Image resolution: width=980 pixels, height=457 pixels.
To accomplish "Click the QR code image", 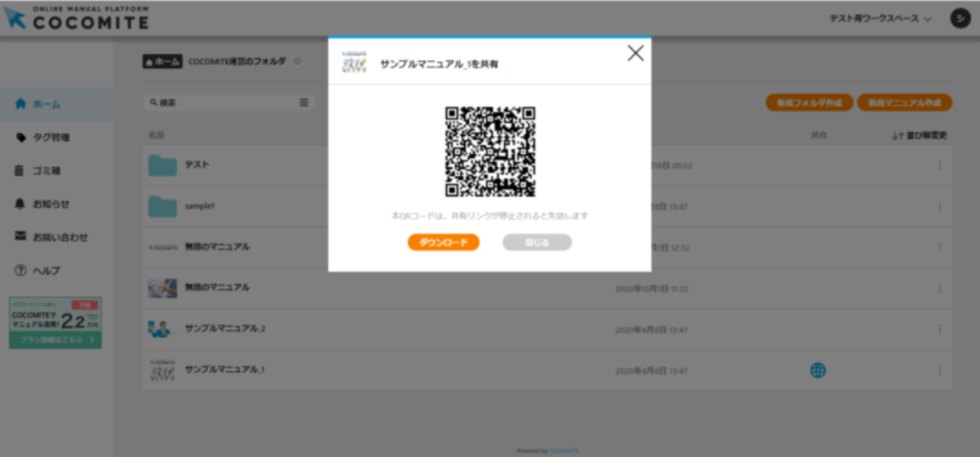I will coord(490,151).
